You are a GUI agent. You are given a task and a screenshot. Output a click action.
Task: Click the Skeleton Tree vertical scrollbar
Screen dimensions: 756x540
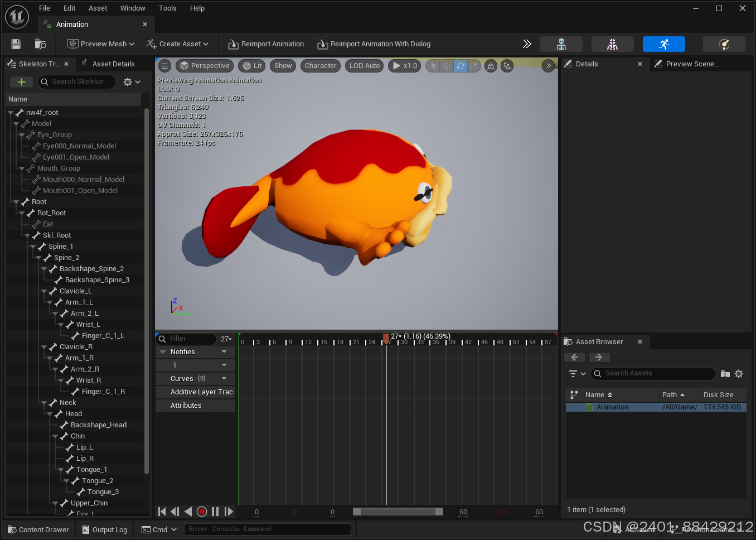pyautogui.click(x=147, y=290)
